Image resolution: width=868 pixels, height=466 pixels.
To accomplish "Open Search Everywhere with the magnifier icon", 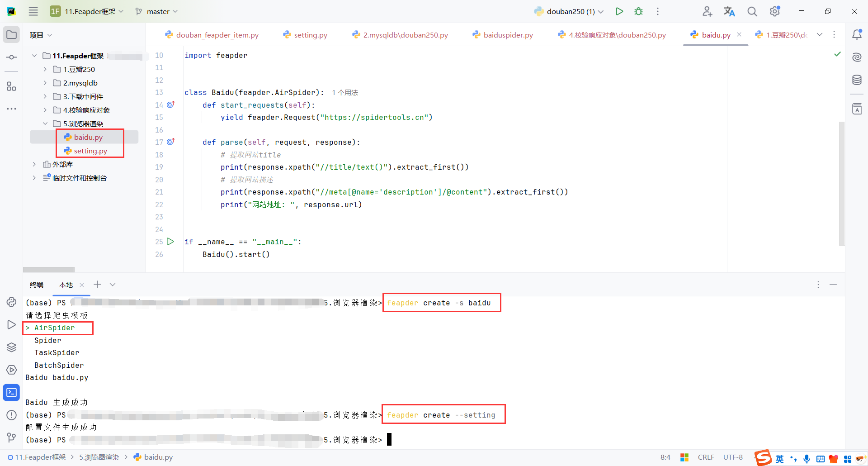I will [x=752, y=11].
